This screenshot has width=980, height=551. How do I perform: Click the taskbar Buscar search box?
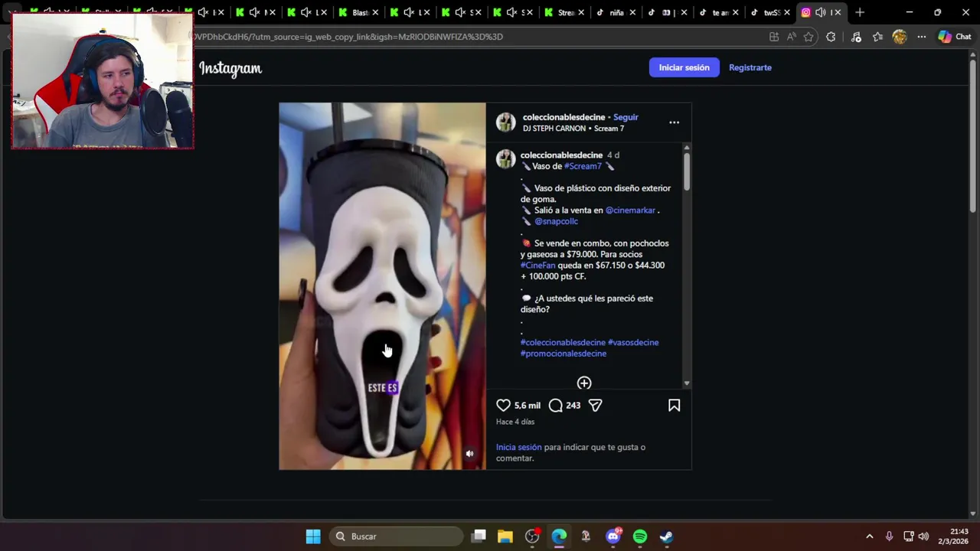pyautogui.click(x=397, y=536)
